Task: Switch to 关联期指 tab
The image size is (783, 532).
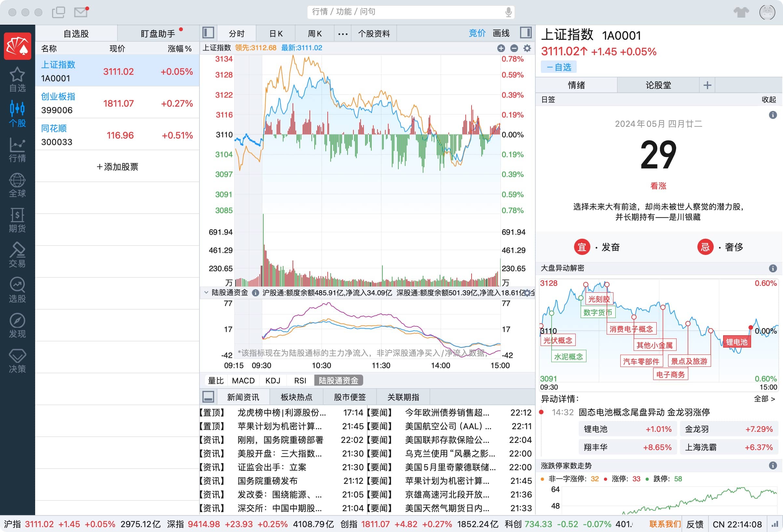Action: (x=403, y=397)
